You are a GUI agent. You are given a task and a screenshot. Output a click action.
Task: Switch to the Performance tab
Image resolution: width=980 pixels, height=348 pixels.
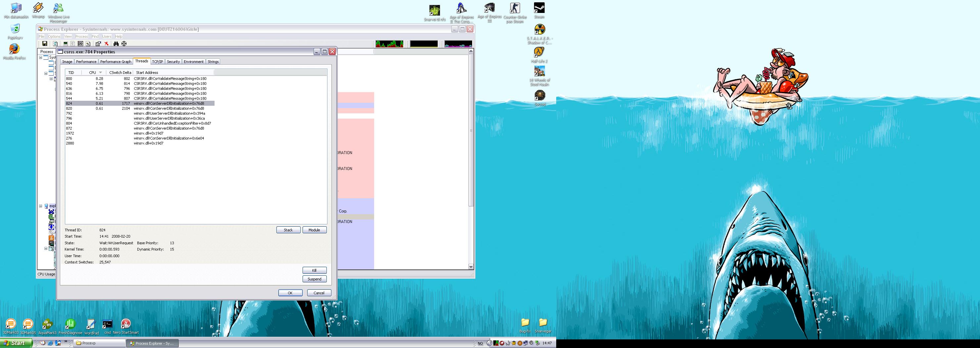pos(86,62)
